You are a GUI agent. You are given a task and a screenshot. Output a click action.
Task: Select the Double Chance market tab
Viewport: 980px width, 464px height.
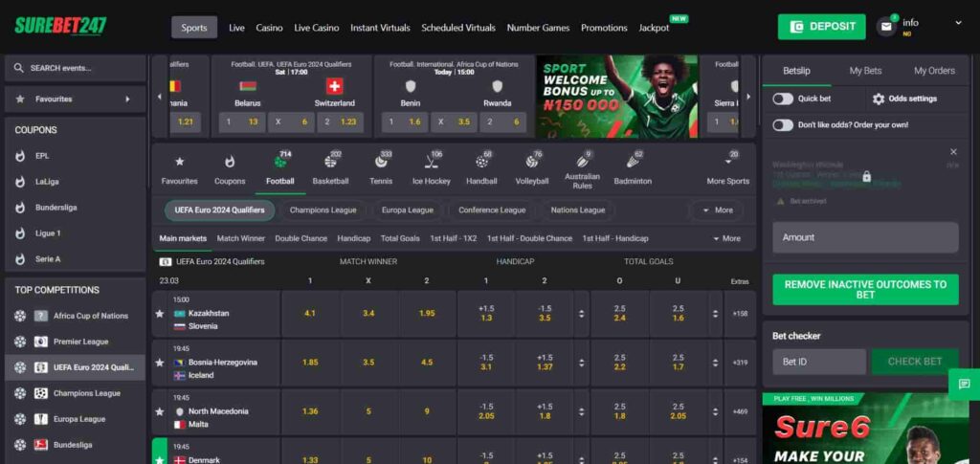click(x=301, y=238)
